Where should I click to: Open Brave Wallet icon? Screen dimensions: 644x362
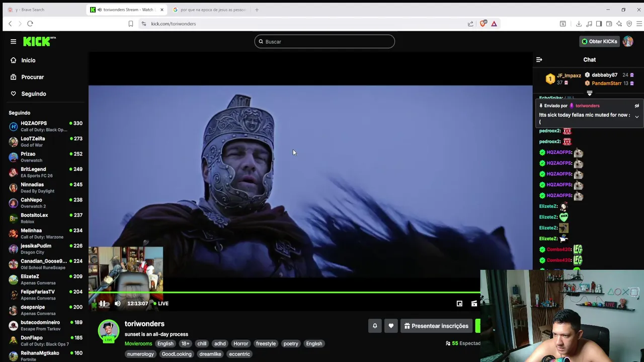point(609,24)
